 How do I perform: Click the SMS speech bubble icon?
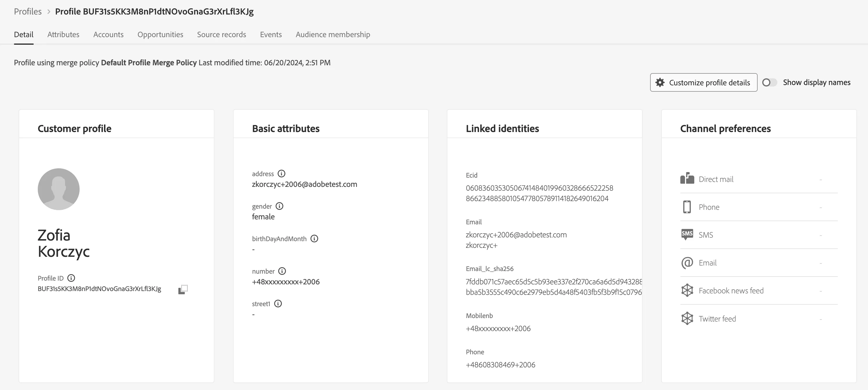(687, 234)
